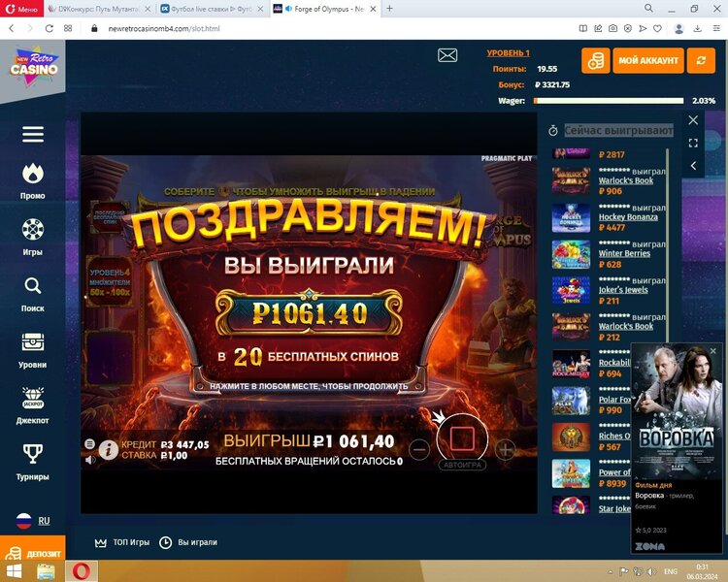This screenshot has width=728, height=582.
Task: Open the browser profile avatar icon
Action: coord(678,28)
